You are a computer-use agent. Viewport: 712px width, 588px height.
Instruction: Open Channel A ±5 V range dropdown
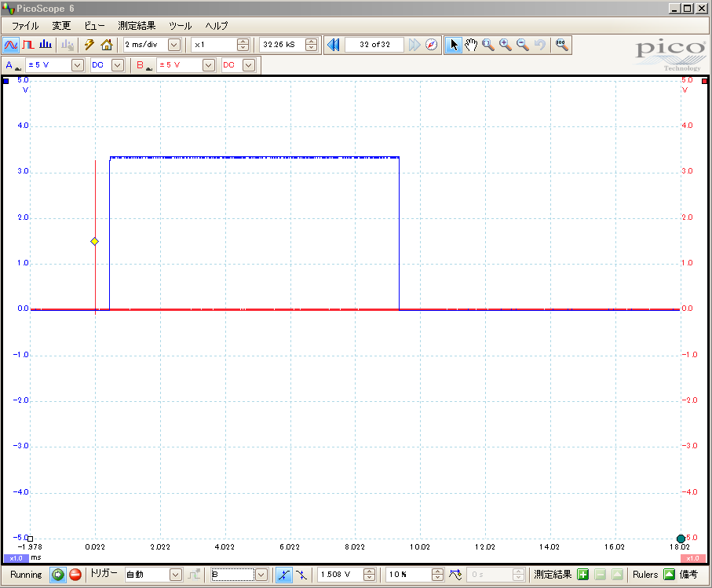(78, 65)
